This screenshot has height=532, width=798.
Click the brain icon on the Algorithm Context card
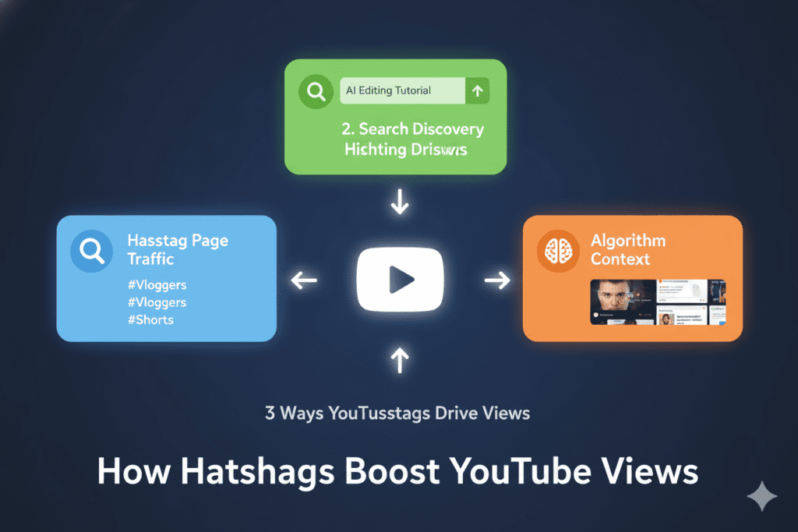click(x=557, y=250)
